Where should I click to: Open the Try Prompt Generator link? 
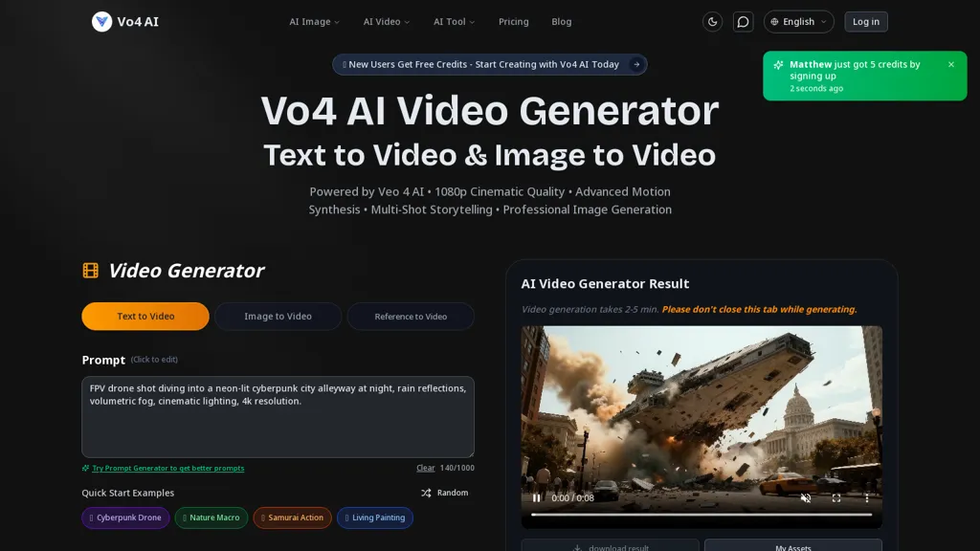[167, 468]
